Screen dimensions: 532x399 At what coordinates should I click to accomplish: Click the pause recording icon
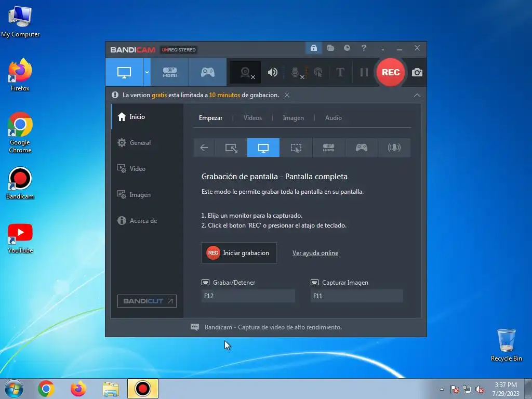(x=364, y=72)
